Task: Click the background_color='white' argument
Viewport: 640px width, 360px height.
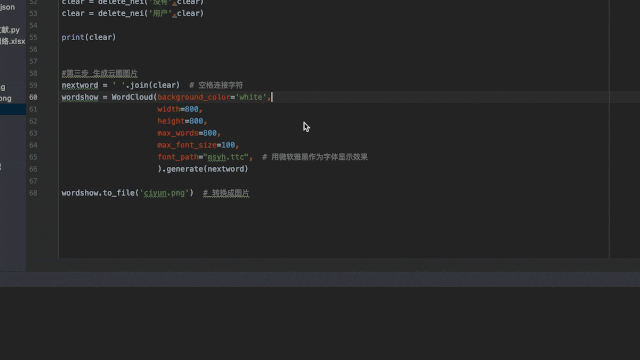Action: (x=212, y=97)
